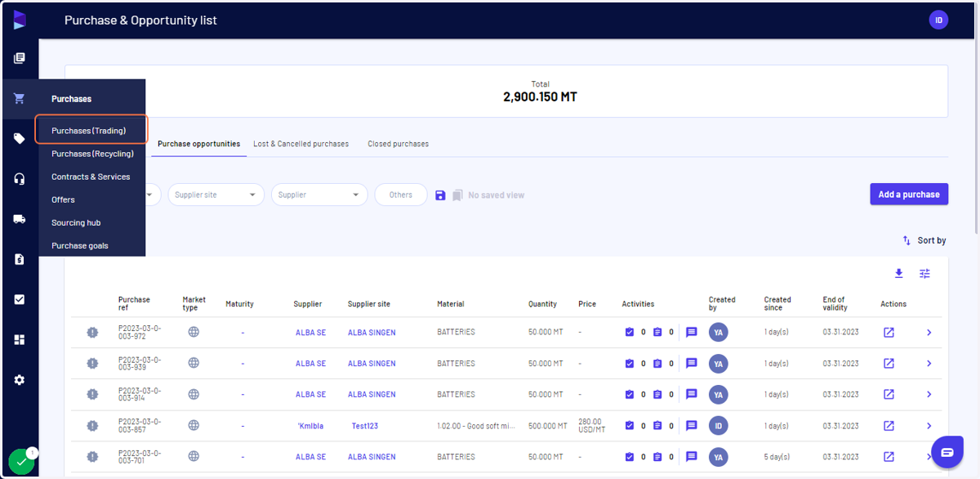Open the checkbox tasks sidebar icon
Image resolution: width=980 pixels, height=479 pixels.
[x=20, y=299]
